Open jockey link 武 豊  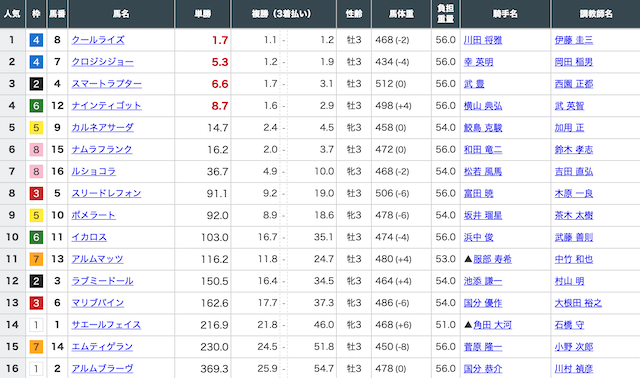point(474,84)
